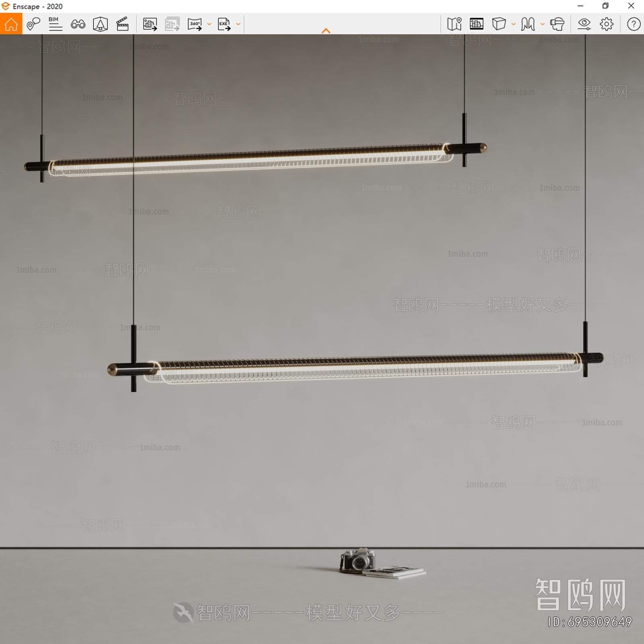Show the BIM information panel
The width and height of the screenshot is (644, 644).
pos(55,24)
